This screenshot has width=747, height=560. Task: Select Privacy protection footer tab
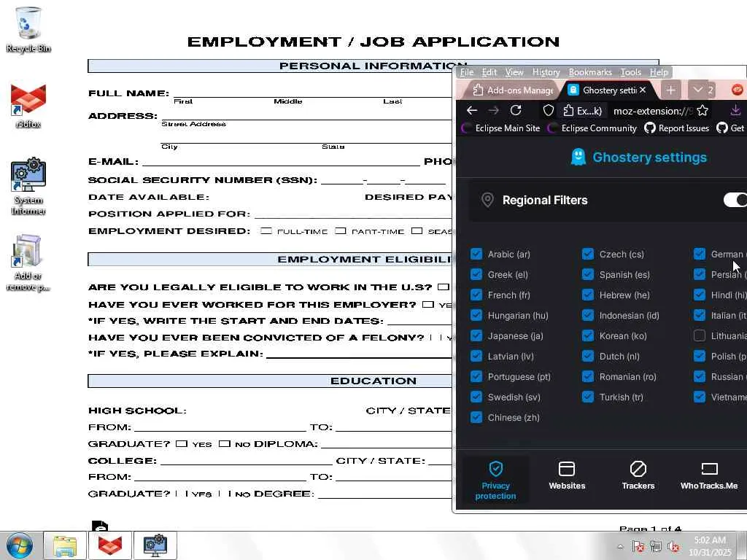tap(495, 480)
